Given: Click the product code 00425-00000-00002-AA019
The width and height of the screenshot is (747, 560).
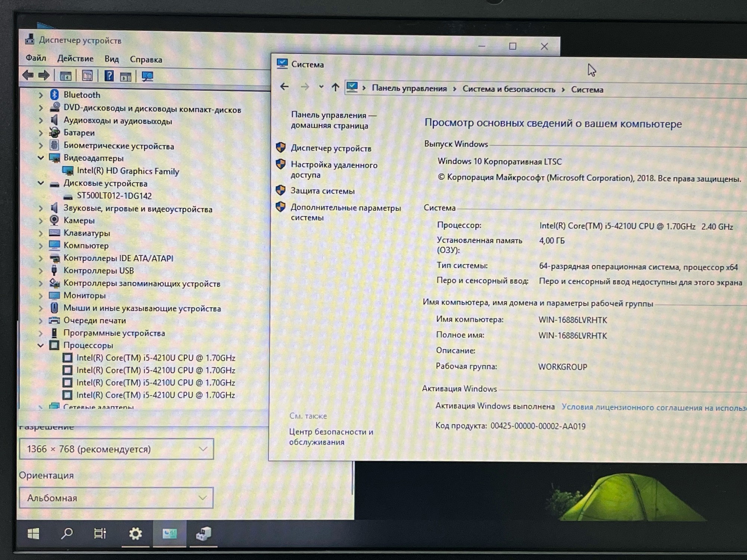Looking at the screenshot, I should [538, 426].
